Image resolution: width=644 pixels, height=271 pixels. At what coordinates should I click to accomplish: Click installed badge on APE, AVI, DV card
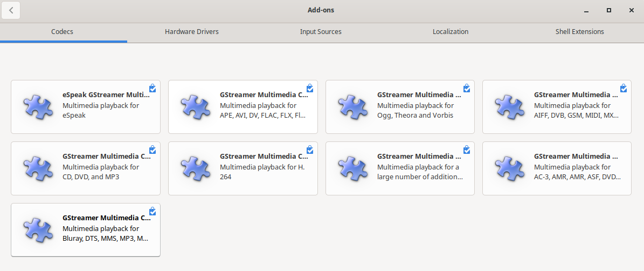[310, 88]
